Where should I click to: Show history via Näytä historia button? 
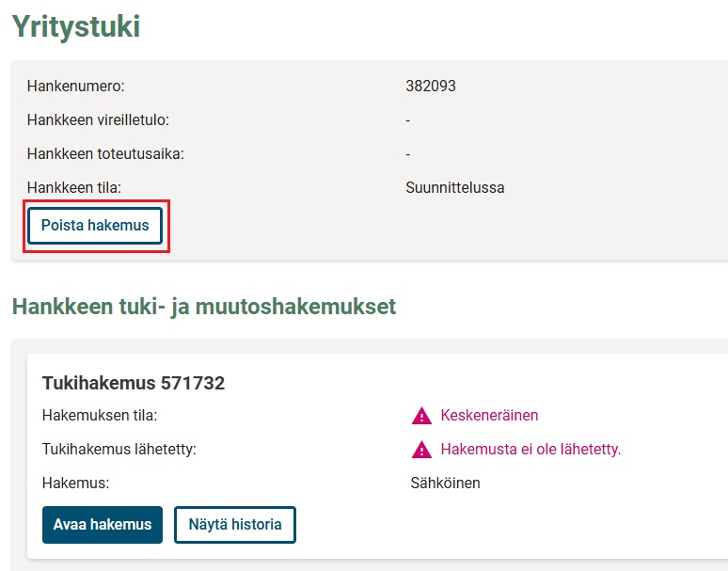(235, 525)
